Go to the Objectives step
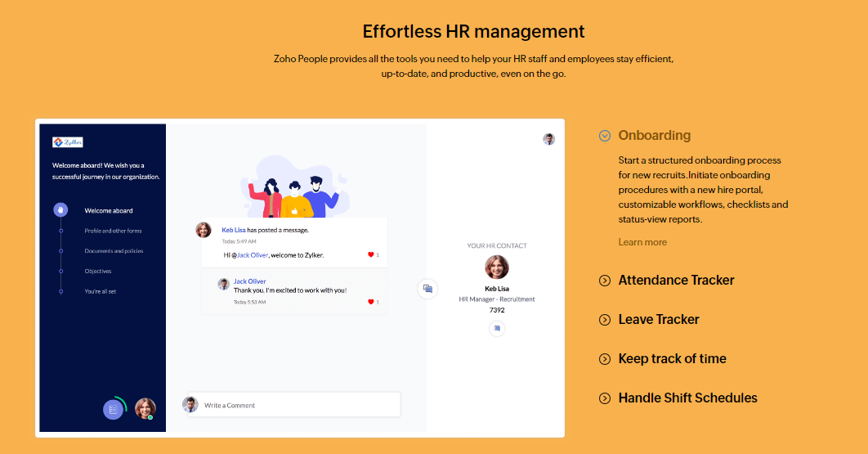 click(x=97, y=271)
